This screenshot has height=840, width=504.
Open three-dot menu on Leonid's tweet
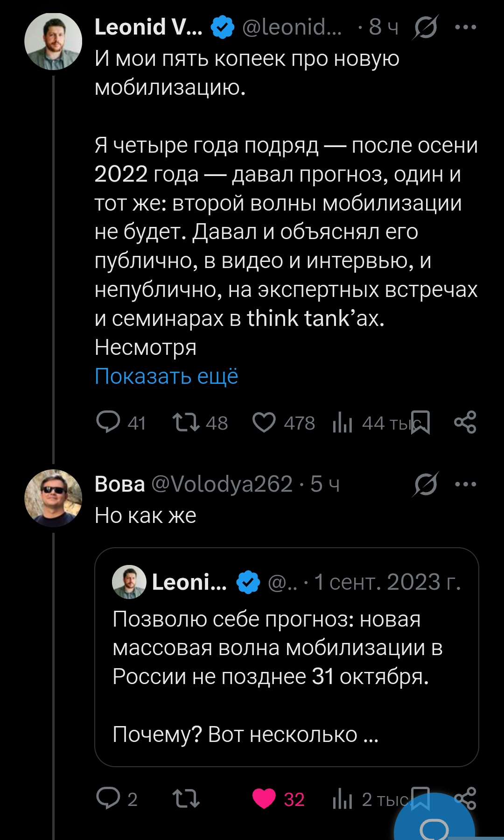466,27
